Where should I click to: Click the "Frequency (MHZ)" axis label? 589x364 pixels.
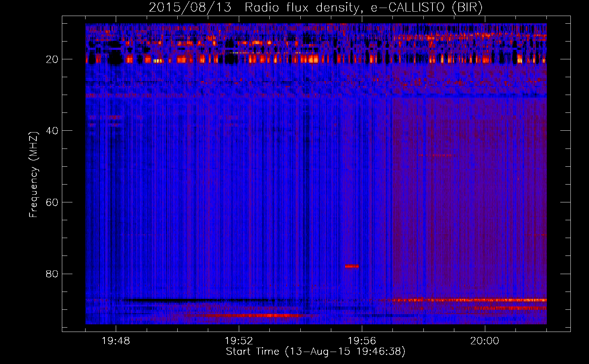33,175
